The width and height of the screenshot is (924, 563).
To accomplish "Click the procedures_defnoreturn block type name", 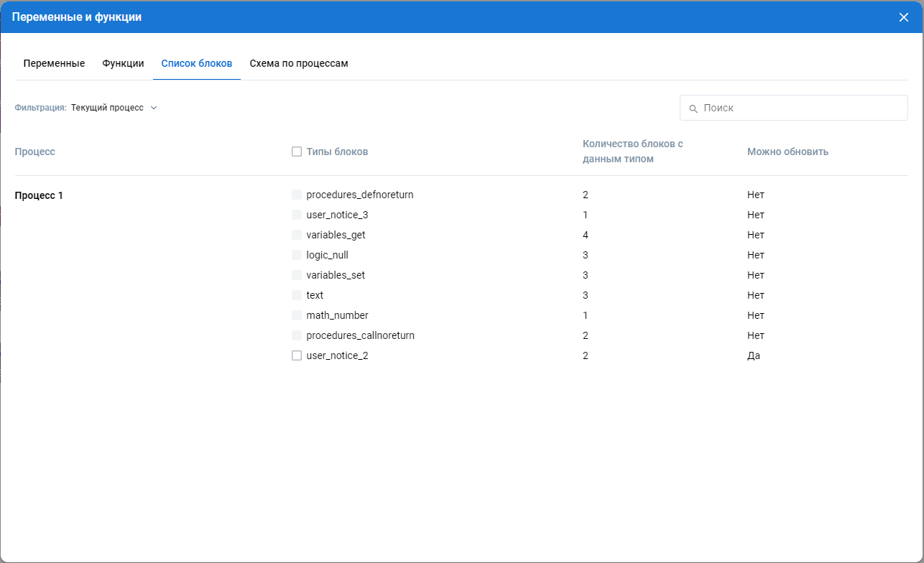I will click(360, 195).
